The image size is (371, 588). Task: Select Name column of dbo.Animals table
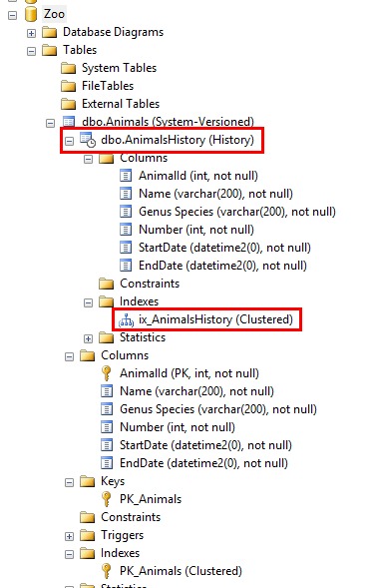click(196, 391)
